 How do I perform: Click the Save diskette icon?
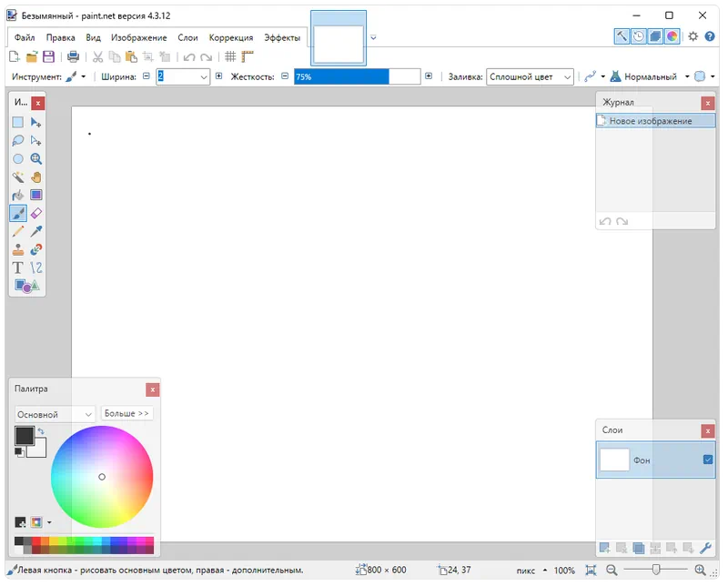pyautogui.click(x=48, y=56)
